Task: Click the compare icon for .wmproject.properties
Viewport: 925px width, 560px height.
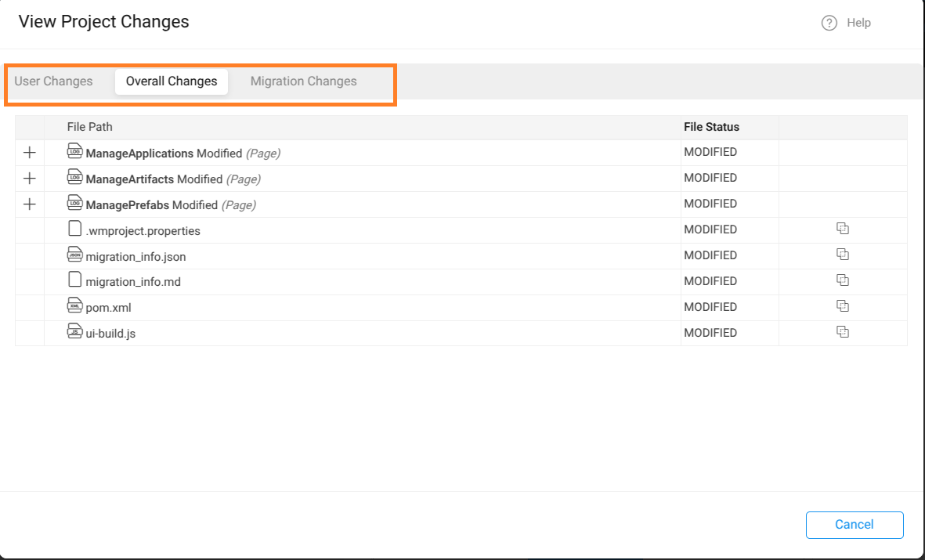Action: tap(843, 229)
